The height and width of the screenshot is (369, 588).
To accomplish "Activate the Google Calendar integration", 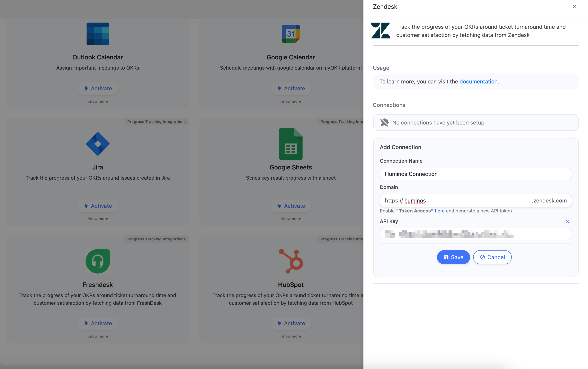I will tap(291, 88).
